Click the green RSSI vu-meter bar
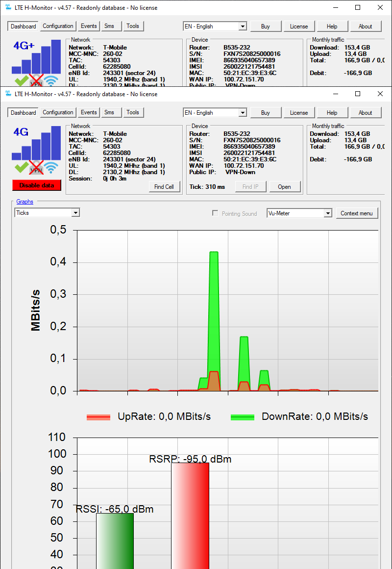The width and height of the screenshot is (392, 569). click(115, 541)
